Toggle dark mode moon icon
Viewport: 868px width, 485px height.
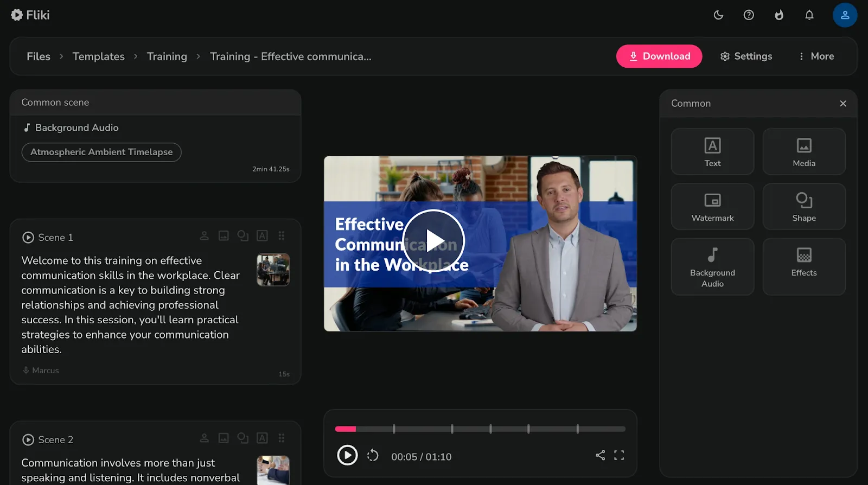point(718,15)
